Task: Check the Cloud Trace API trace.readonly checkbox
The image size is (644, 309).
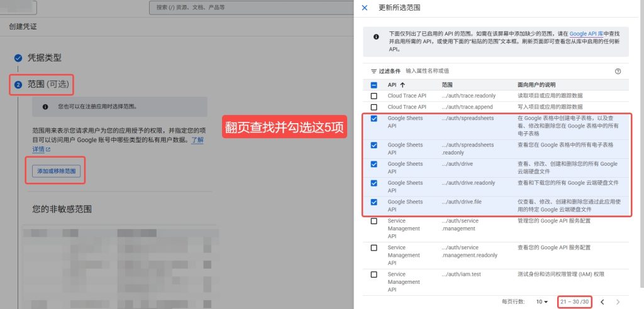Action: click(374, 95)
